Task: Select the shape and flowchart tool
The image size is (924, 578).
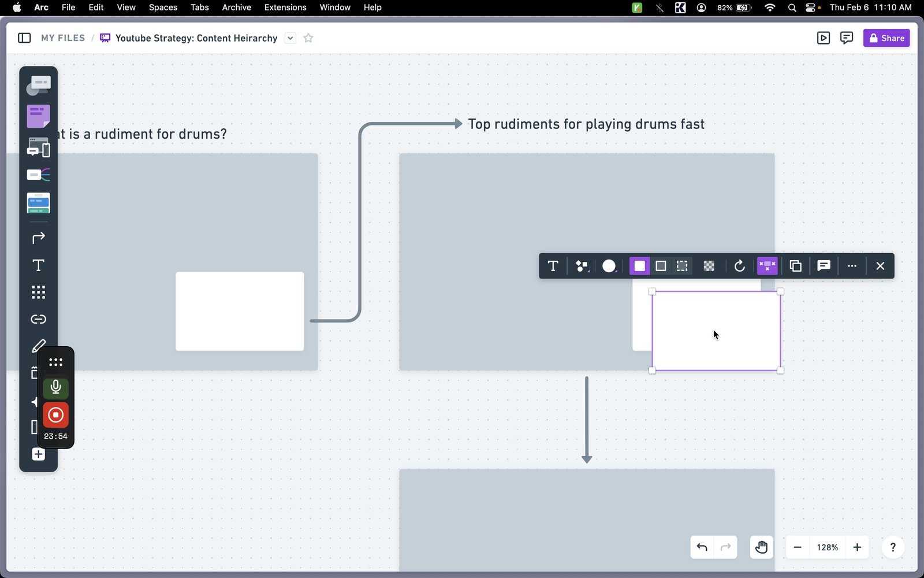Action: click(x=38, y=86)
